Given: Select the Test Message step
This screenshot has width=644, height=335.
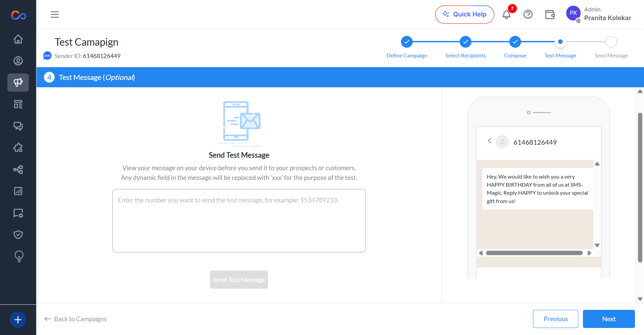Looking at the screenshot, I should click(560, 42).
